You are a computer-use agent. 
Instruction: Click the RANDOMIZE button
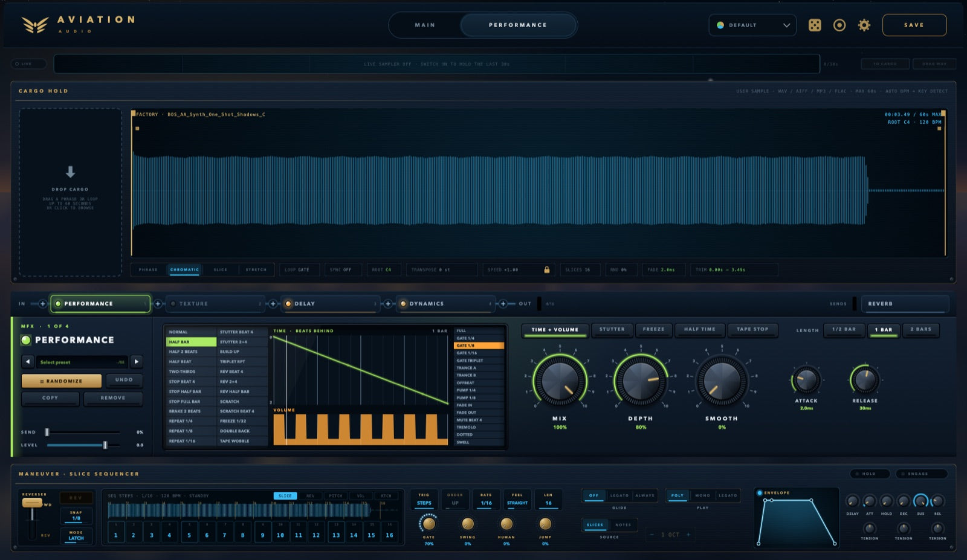coord(62,381)
